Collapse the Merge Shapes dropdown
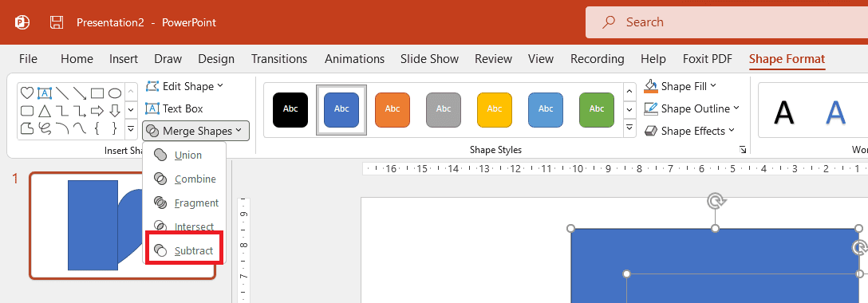Screen dimensions: 868x303 pos(196,131)
